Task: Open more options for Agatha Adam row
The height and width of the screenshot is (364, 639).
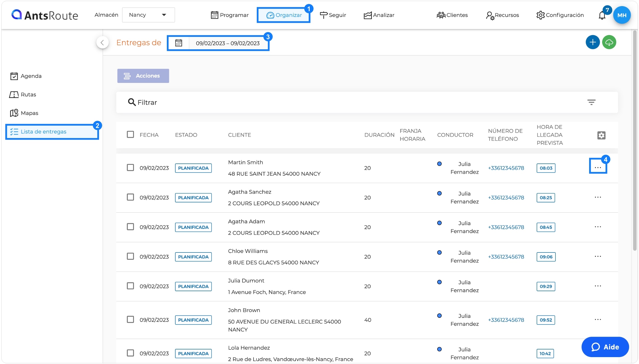Action: [598, 227]
